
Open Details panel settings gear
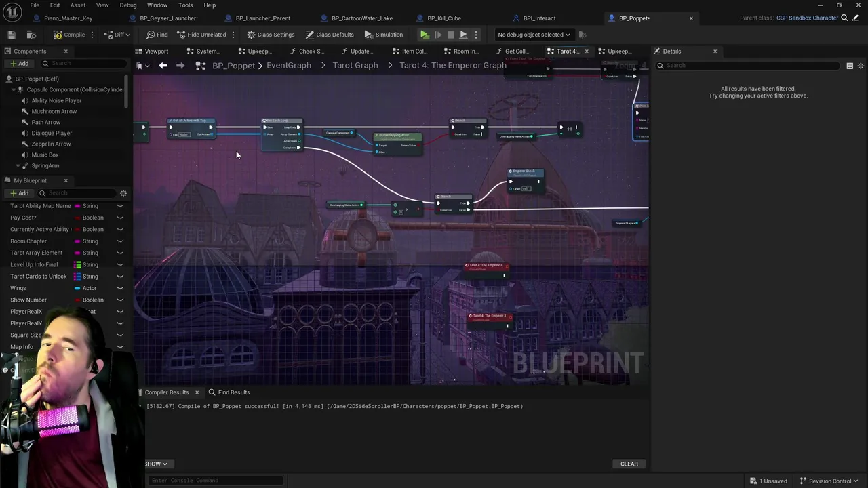pos(861,66)
